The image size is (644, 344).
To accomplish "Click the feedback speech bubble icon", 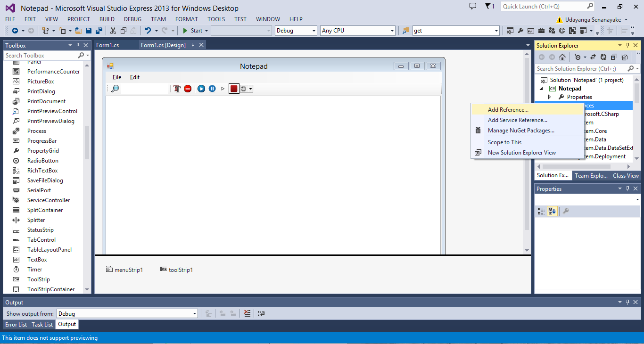I will point(473,6).
